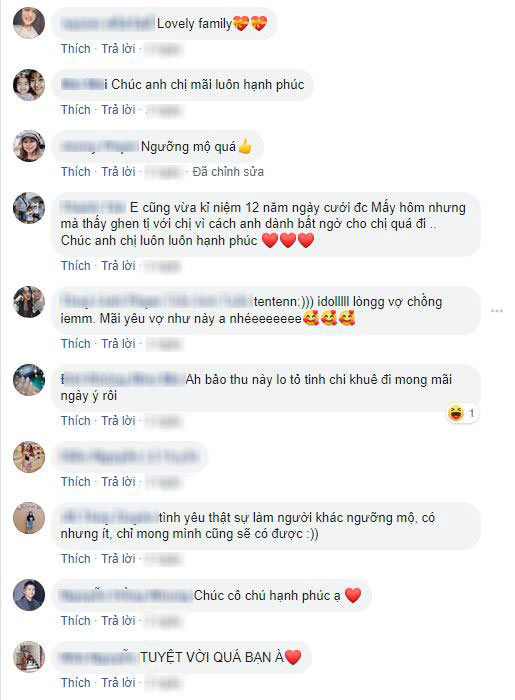Click the laughing reaction badge on the comment
The height and width of the screenshot is (700, 515).
[x=463, y=413]
